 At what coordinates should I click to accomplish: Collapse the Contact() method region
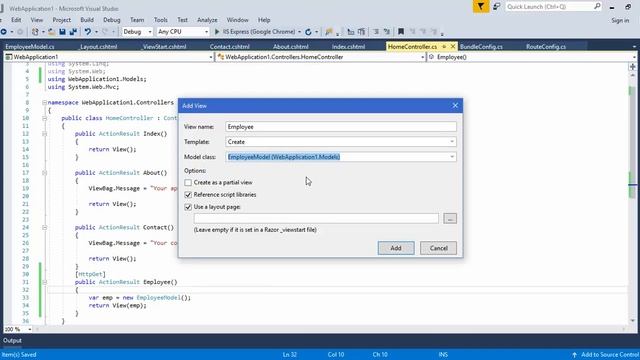(x=44, y=227)
